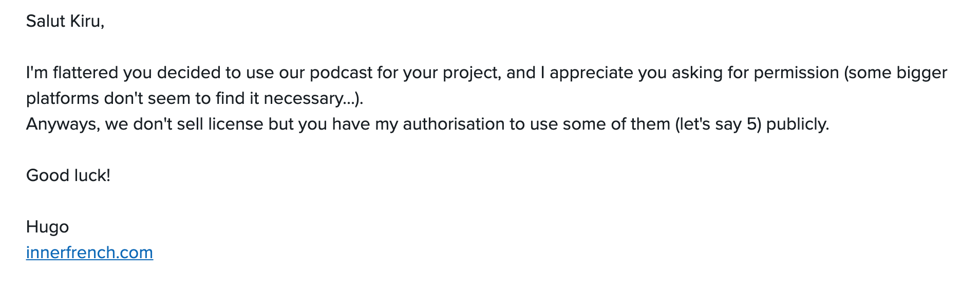Click the 'Salut Kiru,' greeting
Image resolution: width=980 pixels, height=287 pixels.
coord(65,21)
